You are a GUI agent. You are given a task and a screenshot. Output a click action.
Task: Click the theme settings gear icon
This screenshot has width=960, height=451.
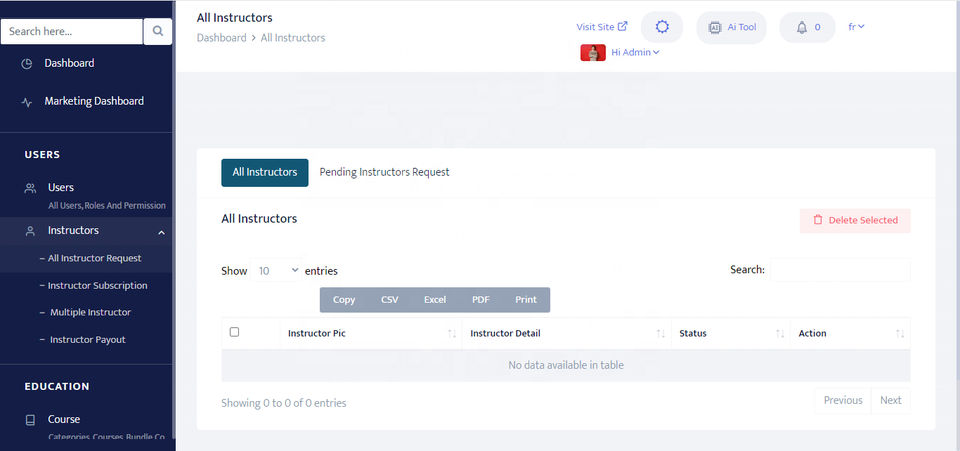(661, 28)
